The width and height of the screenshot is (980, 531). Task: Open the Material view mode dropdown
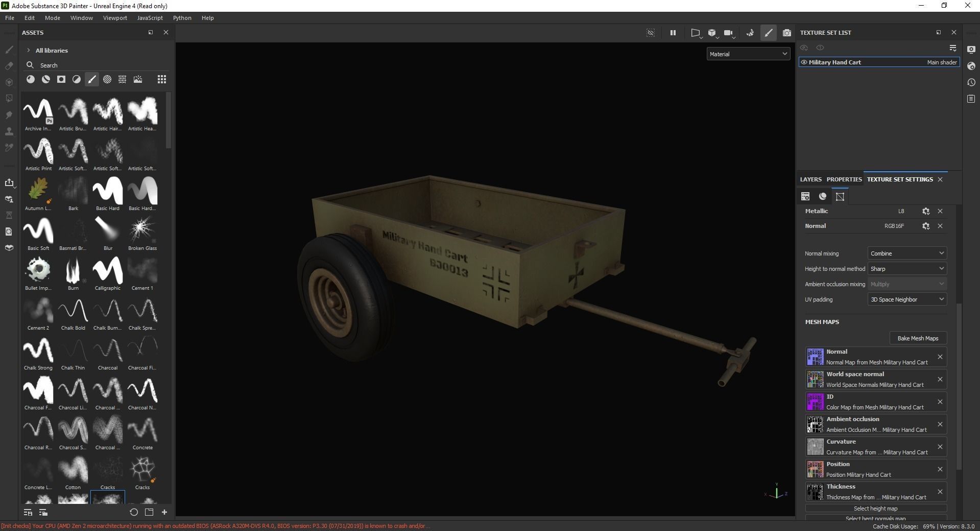tap(747, 54)
